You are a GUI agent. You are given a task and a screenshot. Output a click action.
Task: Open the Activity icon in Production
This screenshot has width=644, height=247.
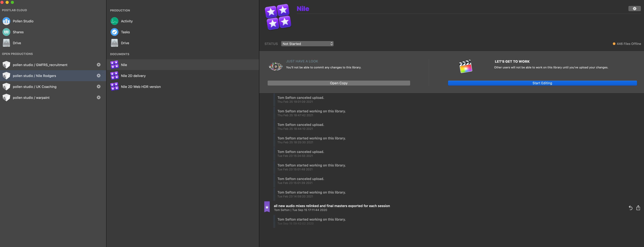click(114, 21)
